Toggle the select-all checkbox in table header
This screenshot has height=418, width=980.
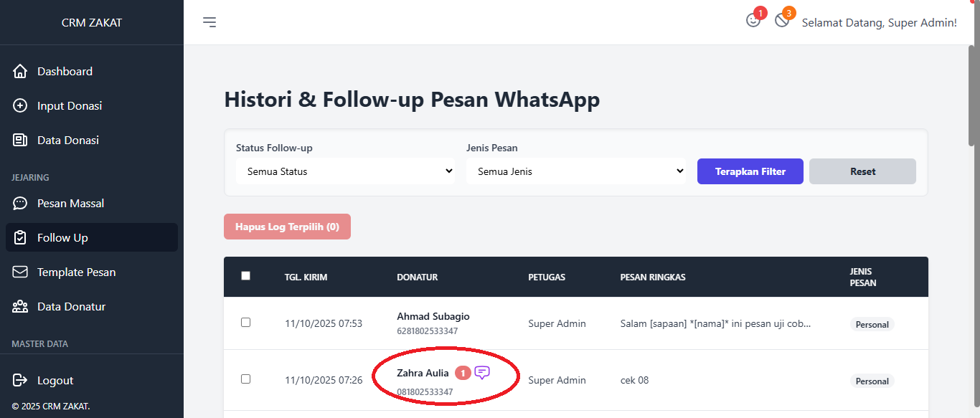click(x=246, y=276)
